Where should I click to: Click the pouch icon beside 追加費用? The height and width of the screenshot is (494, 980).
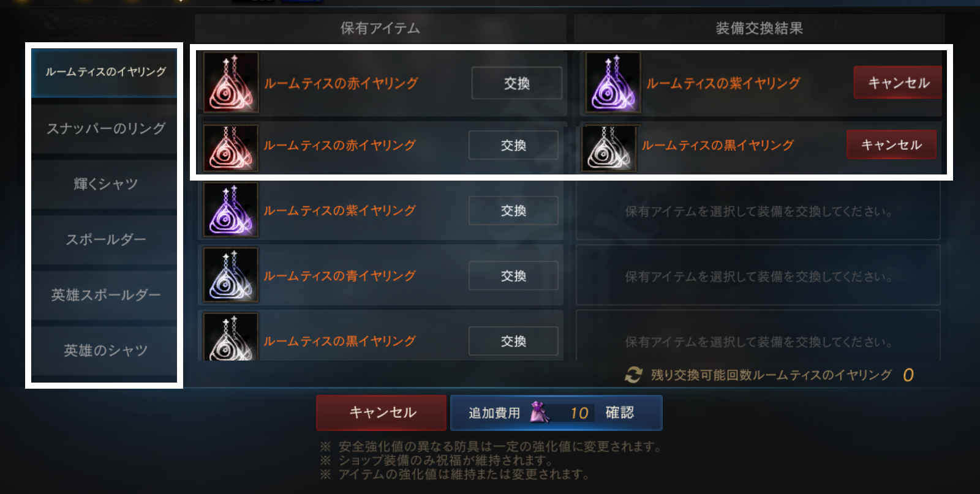click(x=539, y=412)
